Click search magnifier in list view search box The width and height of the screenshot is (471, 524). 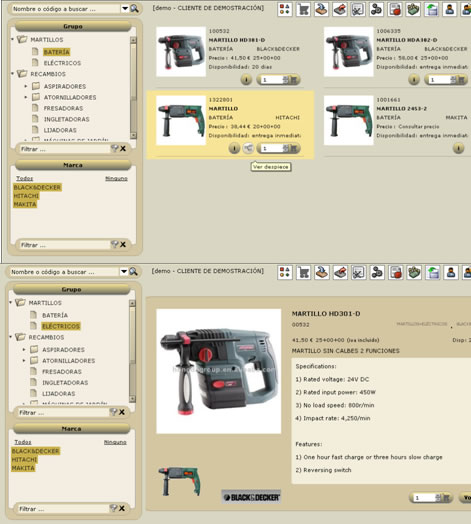(x=134, y=9)
